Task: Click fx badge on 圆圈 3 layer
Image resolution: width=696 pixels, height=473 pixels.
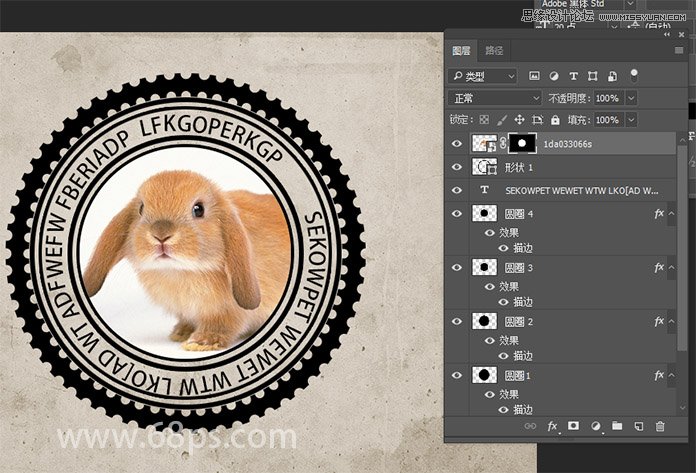Action: pyautogui.click(x=659, y=268)
